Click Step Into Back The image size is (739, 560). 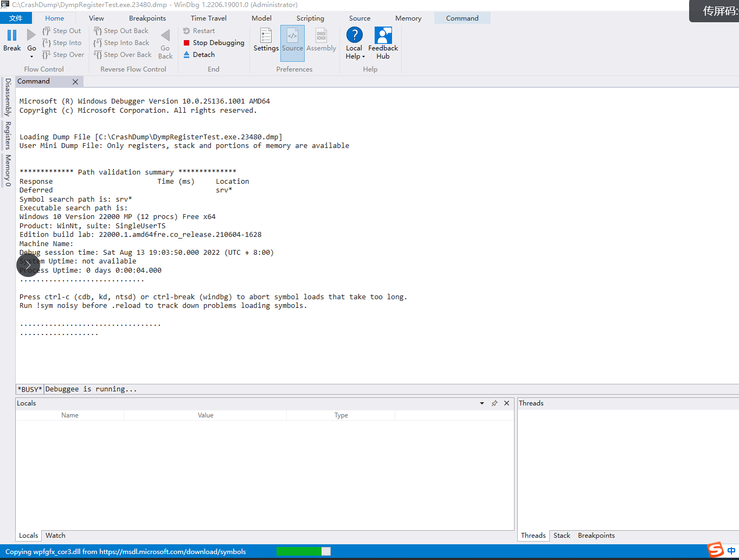click(121, 43)
